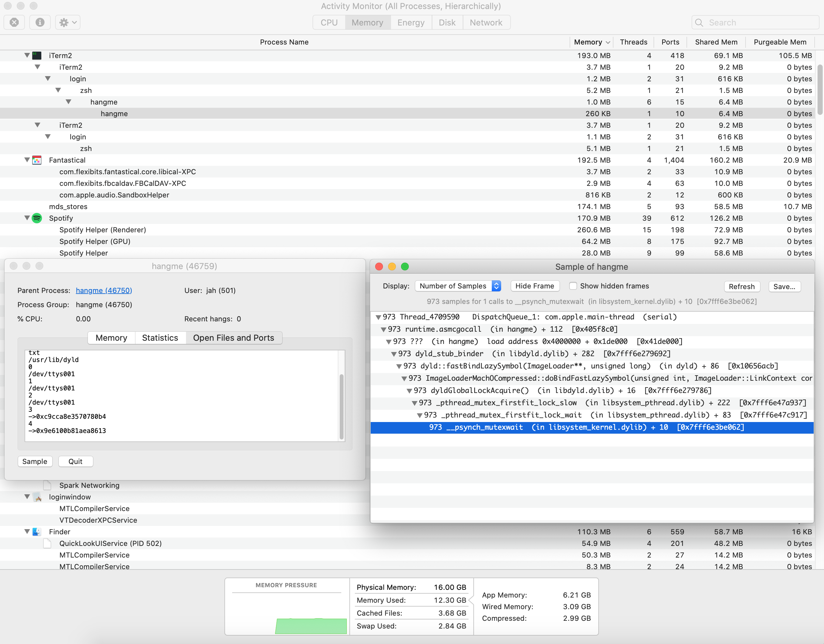
Task: Select the mds_stores process row
Action: click(x=407, y=206)
